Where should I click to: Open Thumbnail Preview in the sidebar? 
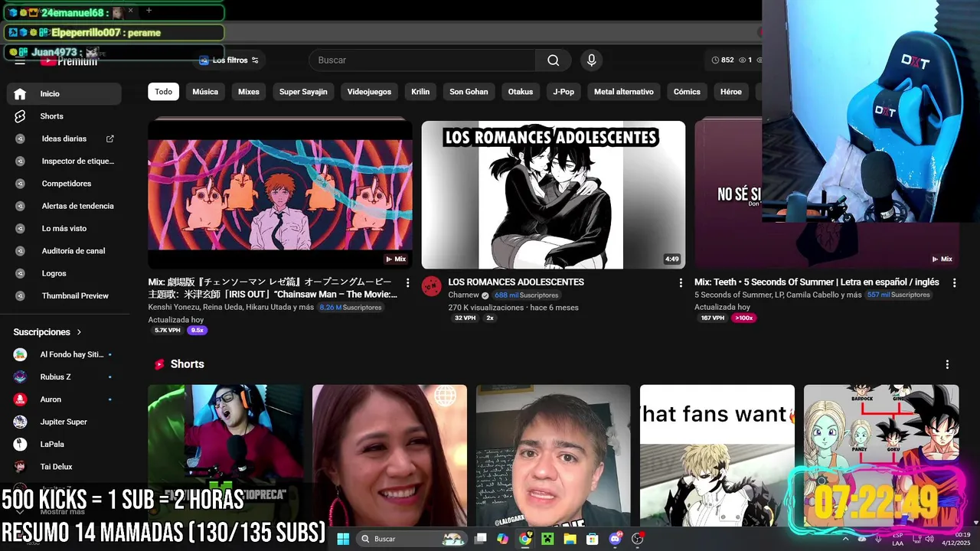coord(64,295)
